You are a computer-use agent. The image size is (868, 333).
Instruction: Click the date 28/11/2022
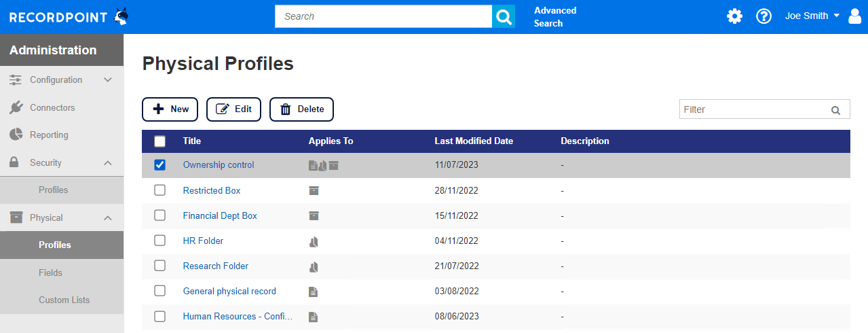click(x=457, y=190)
